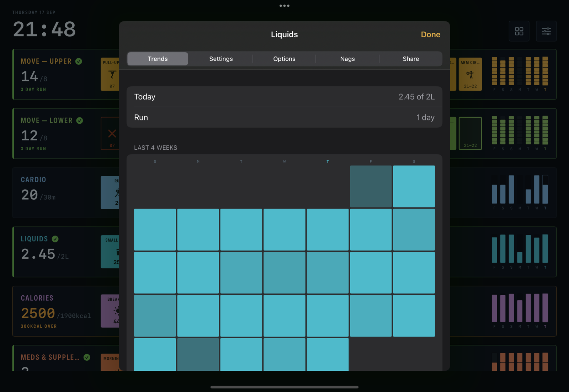Tap the 2500 /1900kcal calories value

[56, 313]
